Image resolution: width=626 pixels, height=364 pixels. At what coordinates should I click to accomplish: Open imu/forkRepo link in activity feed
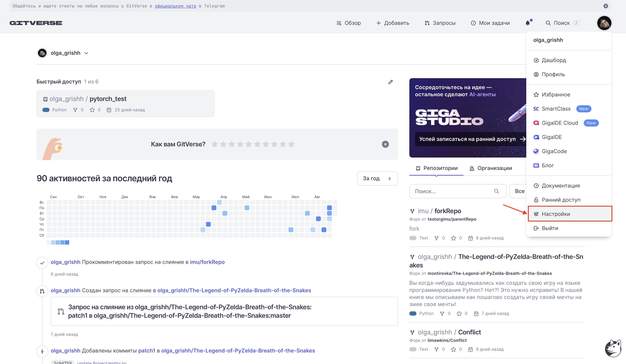point(207,262)
